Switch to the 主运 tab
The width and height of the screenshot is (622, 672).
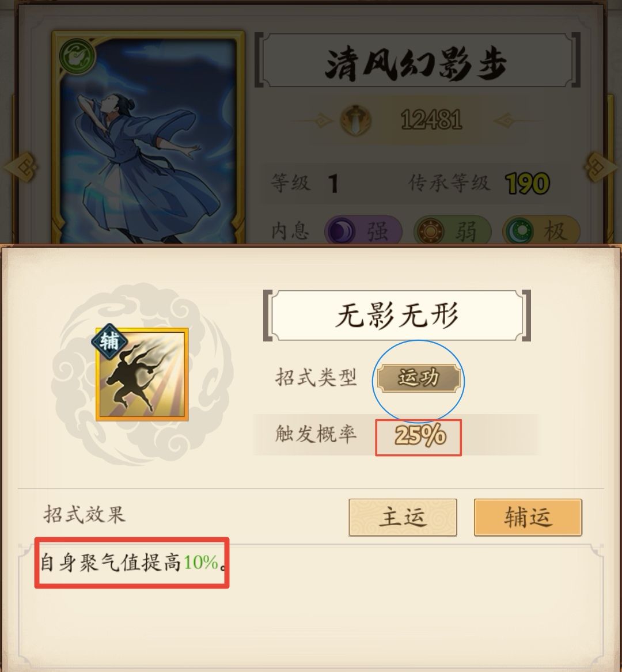[x=403, y=517]
